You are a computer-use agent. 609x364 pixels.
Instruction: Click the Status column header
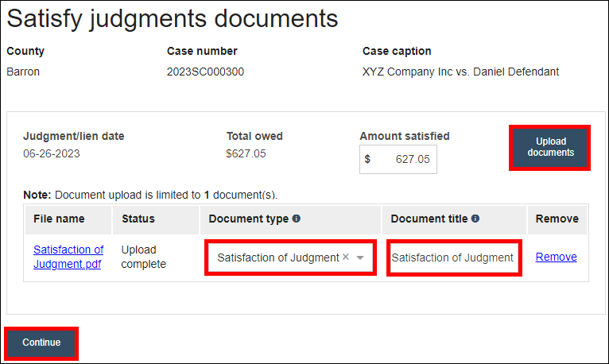point(138,219)
